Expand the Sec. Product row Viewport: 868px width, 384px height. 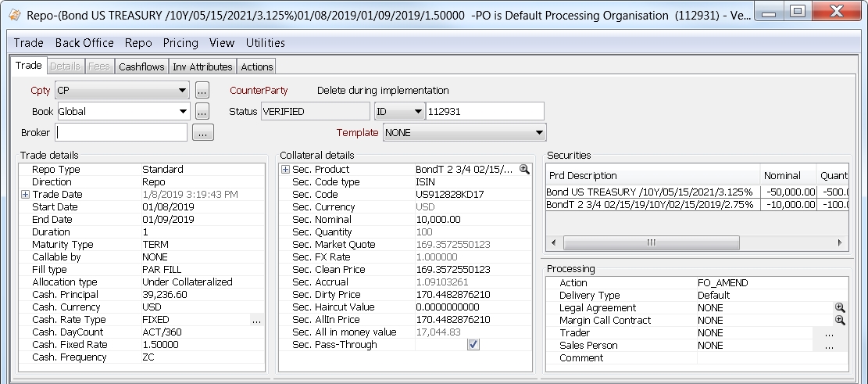[285, 170]
